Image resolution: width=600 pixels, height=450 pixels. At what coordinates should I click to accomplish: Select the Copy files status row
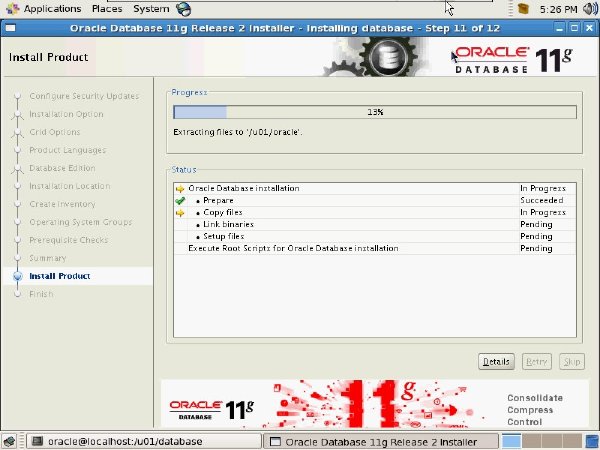[375, 212]
